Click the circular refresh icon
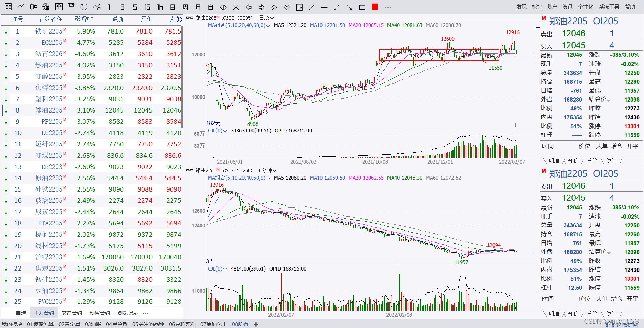 coord(84,7)
